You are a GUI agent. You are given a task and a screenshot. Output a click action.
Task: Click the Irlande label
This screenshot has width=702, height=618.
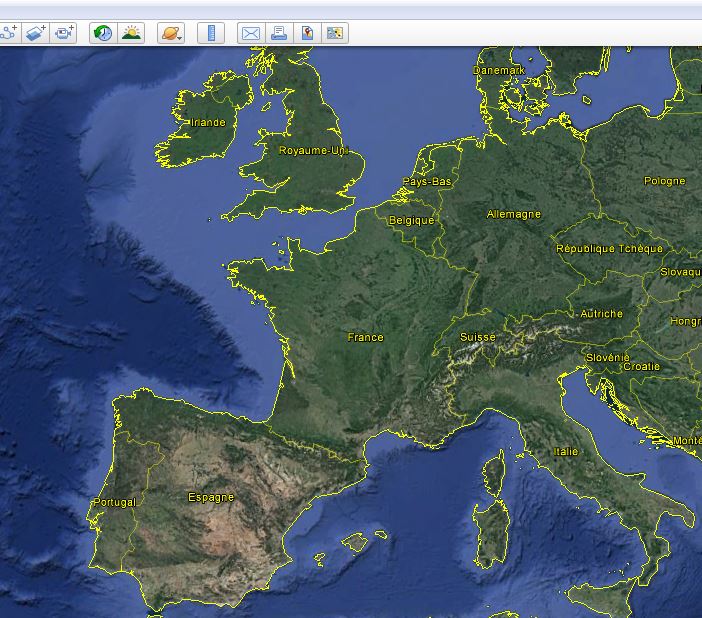coord(208,123)
